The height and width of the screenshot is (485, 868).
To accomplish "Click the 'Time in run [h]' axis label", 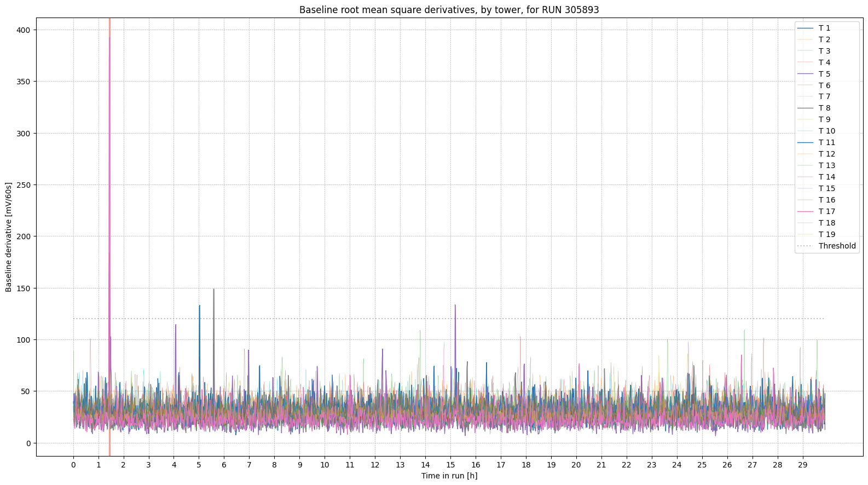I will click(449, 476).
